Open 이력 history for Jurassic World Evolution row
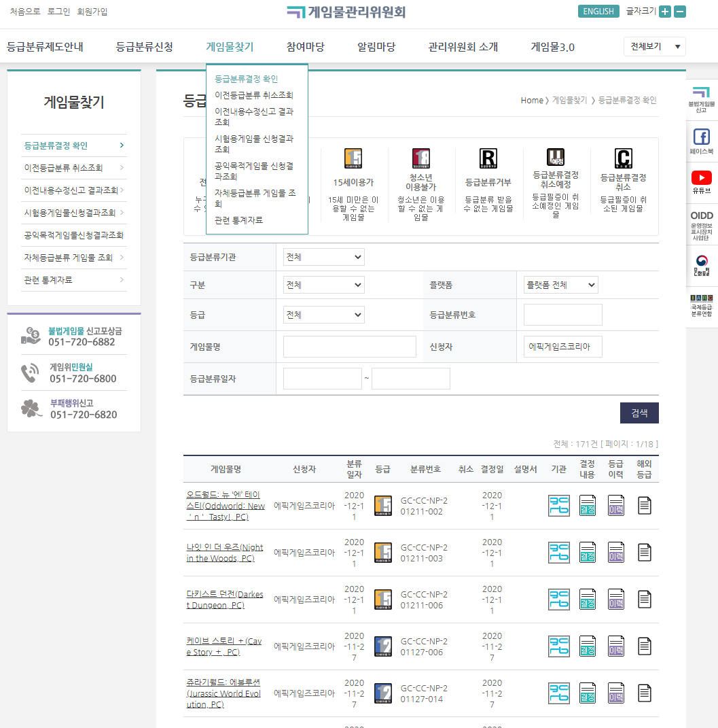Image resolution: width=718 pixels, height=728 pixels. (x=616, y=693)
